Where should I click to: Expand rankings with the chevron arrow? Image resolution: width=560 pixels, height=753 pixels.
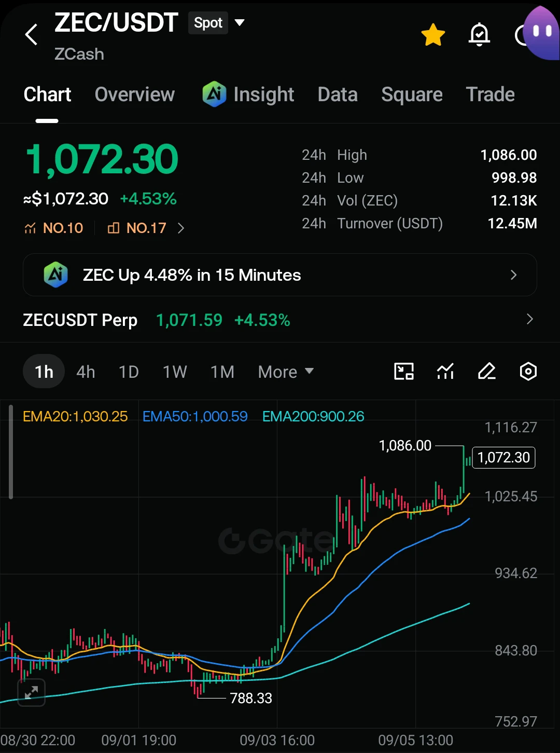point(181,228)
